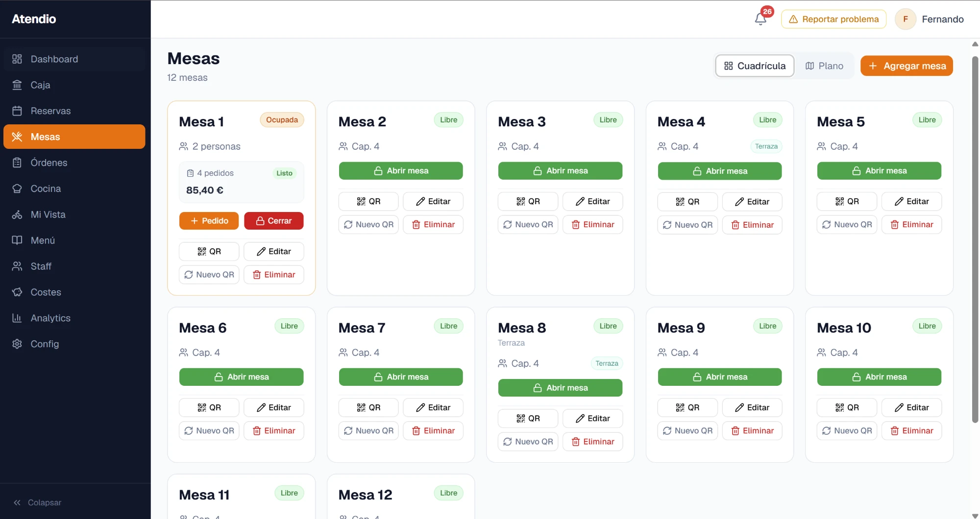
Task: Open Caja via its bank icon
Action: (17, 85)
